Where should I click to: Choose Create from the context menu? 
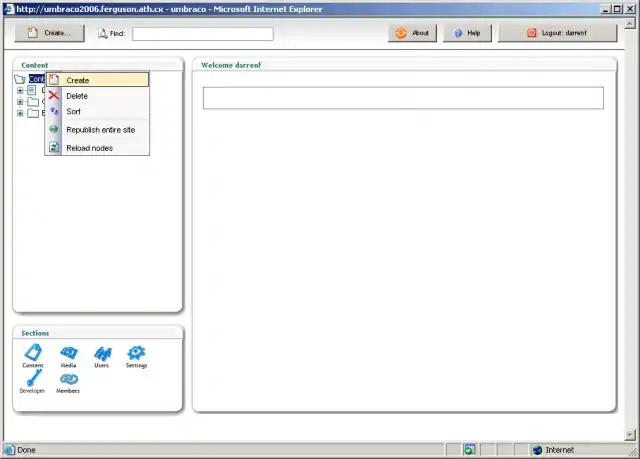click(x=78, y=80)
